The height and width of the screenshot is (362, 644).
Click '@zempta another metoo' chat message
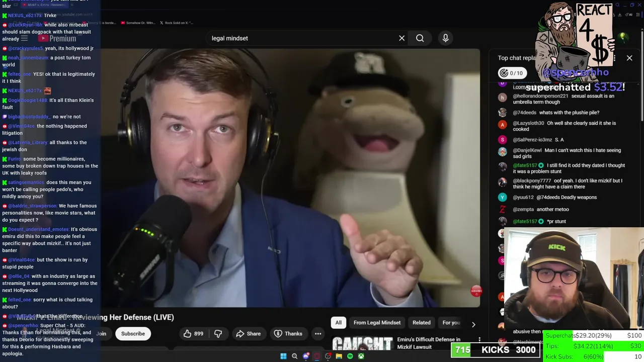[541, 209]
